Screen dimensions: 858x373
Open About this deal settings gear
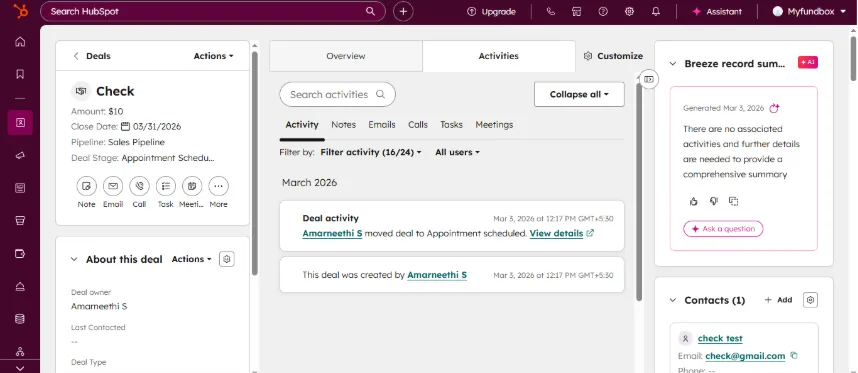[x=227, y=259]
